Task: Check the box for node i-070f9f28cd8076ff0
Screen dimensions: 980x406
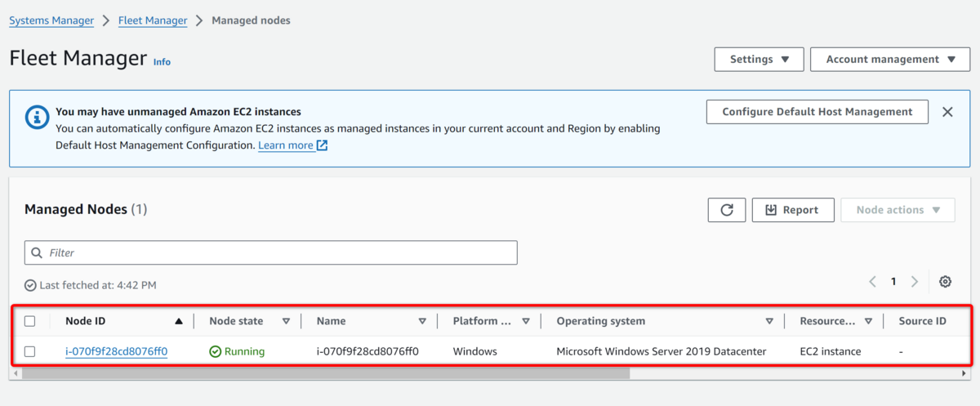Action: point(29,351)
